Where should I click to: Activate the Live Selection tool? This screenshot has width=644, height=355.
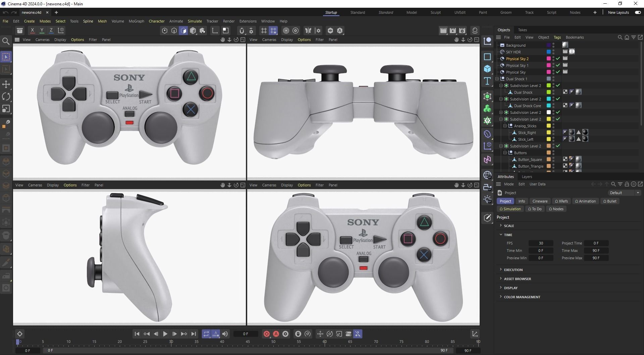pos(6,57)
